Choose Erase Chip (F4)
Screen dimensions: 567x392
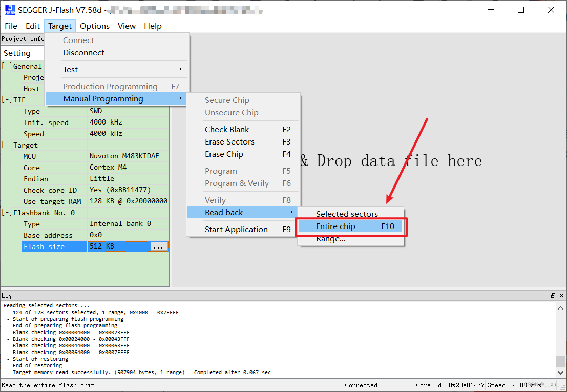click(243, 154)
